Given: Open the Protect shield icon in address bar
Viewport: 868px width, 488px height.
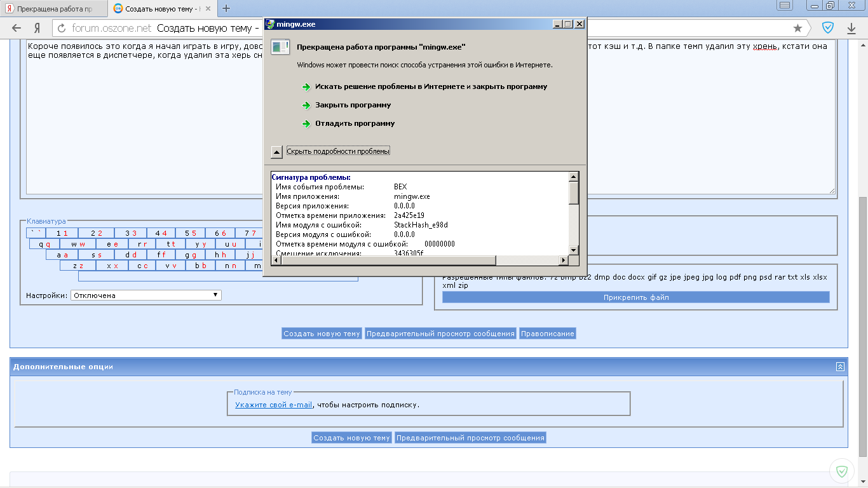Looking at the screenshot, I should click(828, 28).
